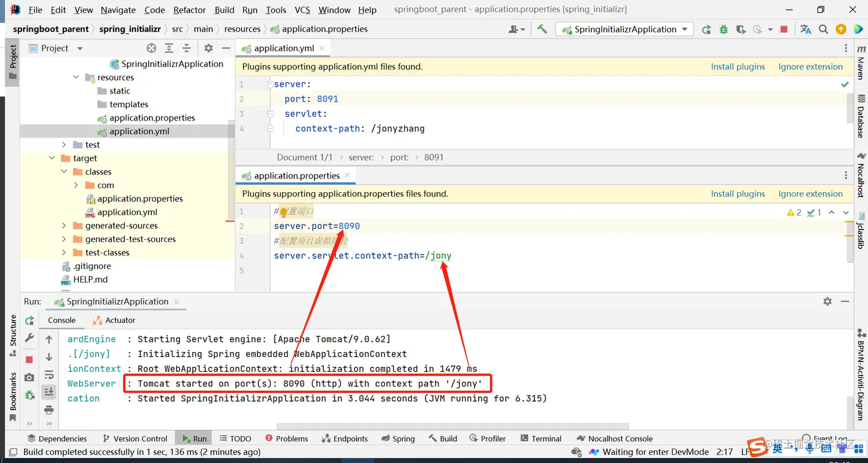
Task: Open the Project view mode dropdown
Action: tap(80, 49)
